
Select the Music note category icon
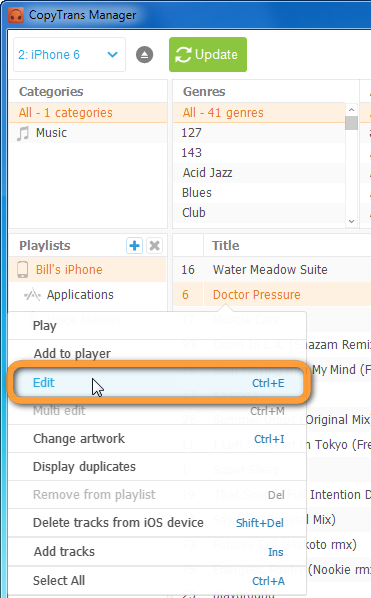pyautogui.click(x=23, y=133)
